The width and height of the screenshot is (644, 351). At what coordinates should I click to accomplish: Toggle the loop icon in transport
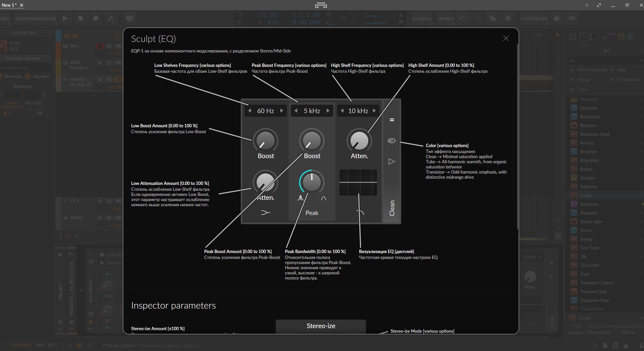[343, 18]
